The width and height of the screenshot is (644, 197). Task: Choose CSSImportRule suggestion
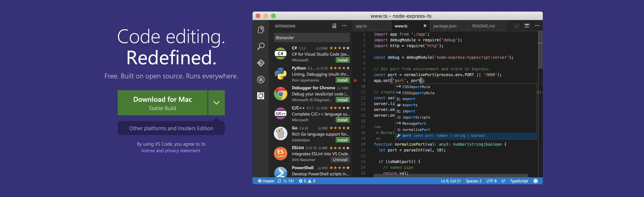[466, 87]
